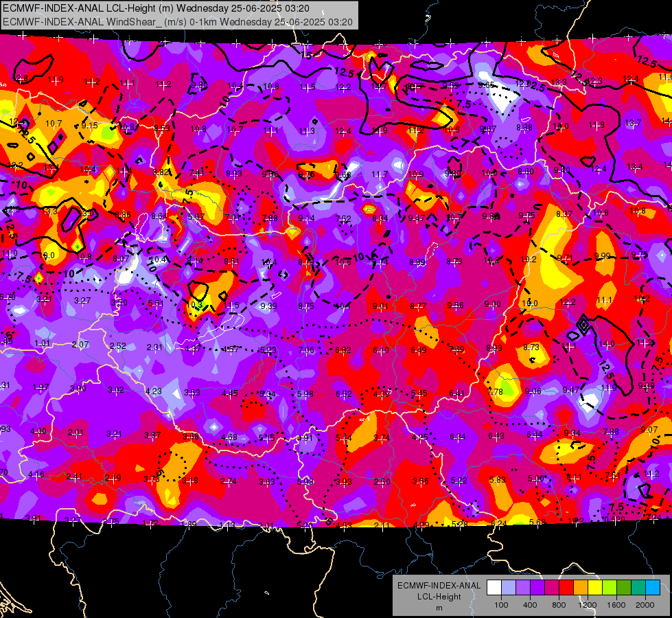This screenshot has width=672, height=618.
Task: Click the wind shear value '3.02'
Action: (116, 389)
